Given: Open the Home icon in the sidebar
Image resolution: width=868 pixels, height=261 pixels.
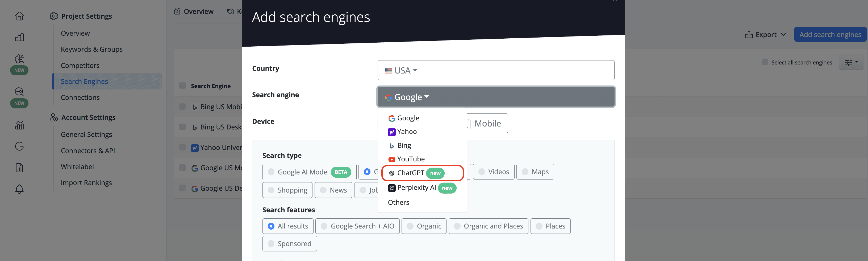Looking at the screenshot, I should [x=19, y=16].
